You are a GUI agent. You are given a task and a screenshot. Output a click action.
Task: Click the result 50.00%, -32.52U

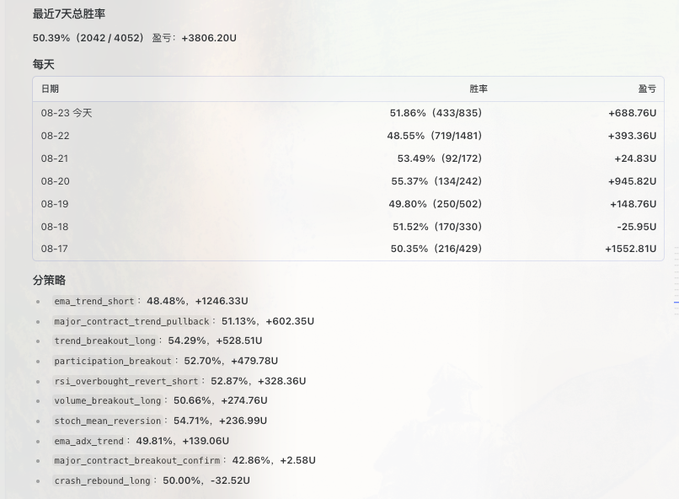(x=207, y=481)
